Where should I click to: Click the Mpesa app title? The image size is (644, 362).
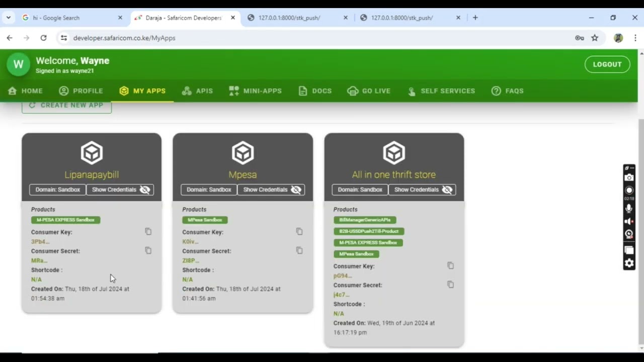tap(243, 174)
